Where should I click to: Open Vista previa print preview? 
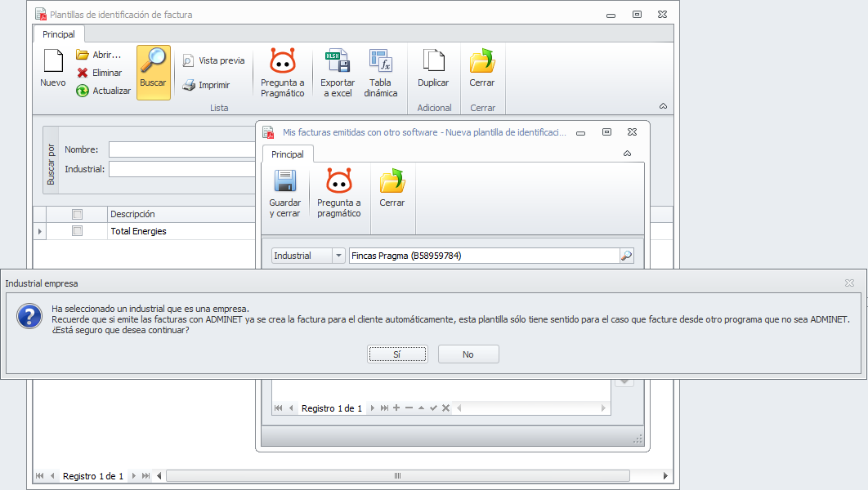coord(213,60)
